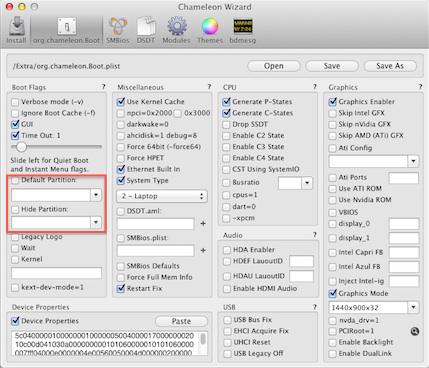
Task: Click the Graphics help question mark
Action: tap(420, 87)
